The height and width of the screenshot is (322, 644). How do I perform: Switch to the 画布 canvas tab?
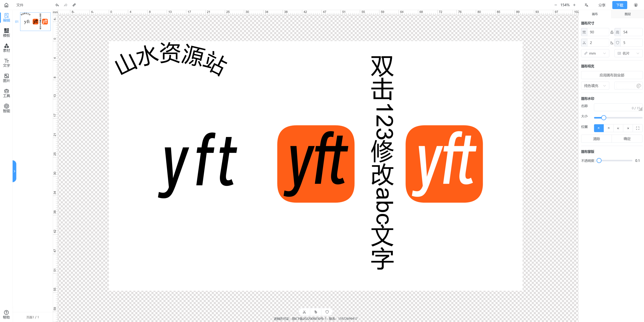point(595,14)
